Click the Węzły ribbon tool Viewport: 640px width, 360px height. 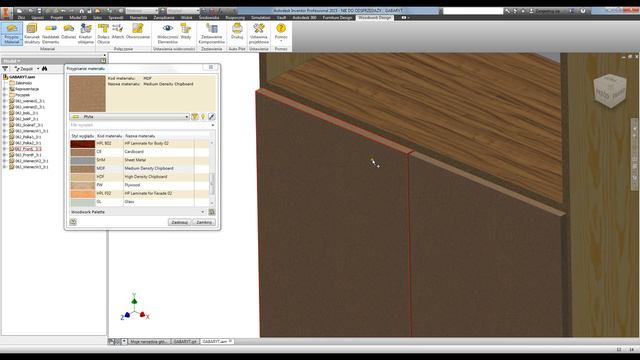point(186,32)
